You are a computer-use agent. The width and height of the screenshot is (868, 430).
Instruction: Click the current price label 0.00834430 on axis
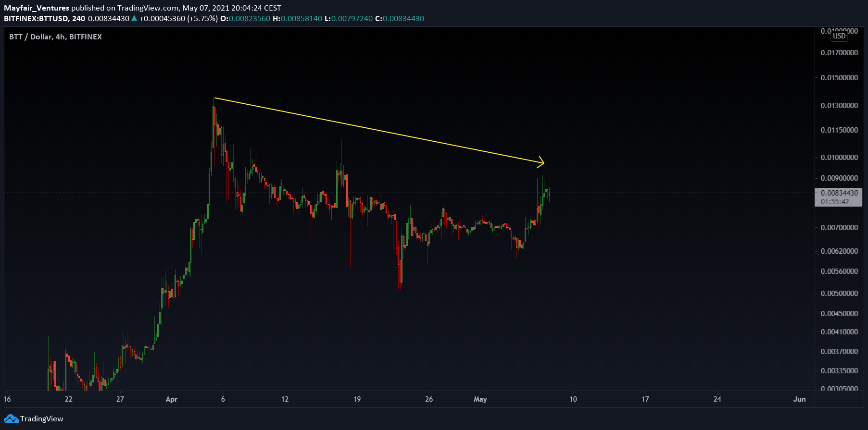point(839,193)
